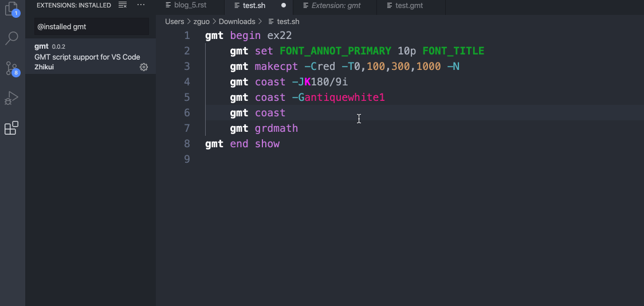Image resolution: width=644 pixels, height=306 pixels.
Task: Click Users in the breadcrumb path
Action: click(x=175, y=21)
